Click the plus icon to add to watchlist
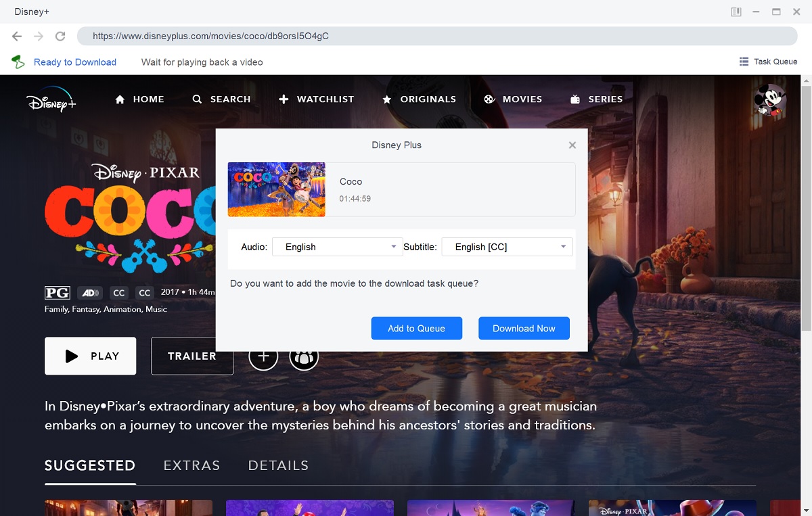Screen dimensions: 812x516 coord(263,356)
